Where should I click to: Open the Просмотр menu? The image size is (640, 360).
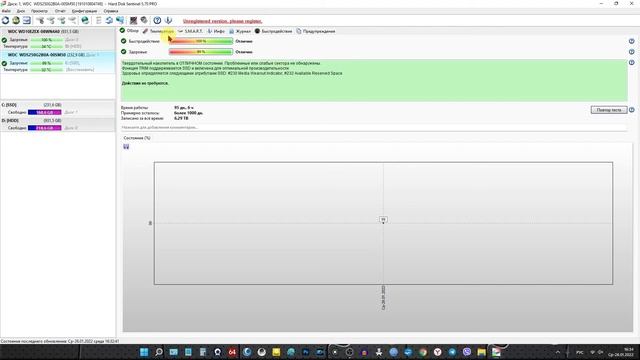click(39, 11)
